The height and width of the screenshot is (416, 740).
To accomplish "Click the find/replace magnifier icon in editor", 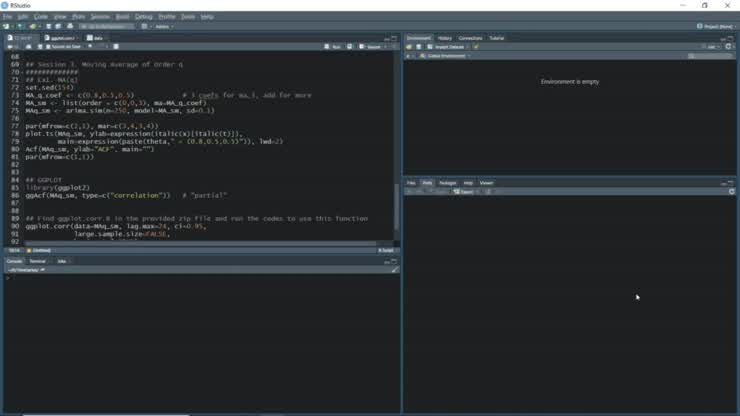I will 90,47.
